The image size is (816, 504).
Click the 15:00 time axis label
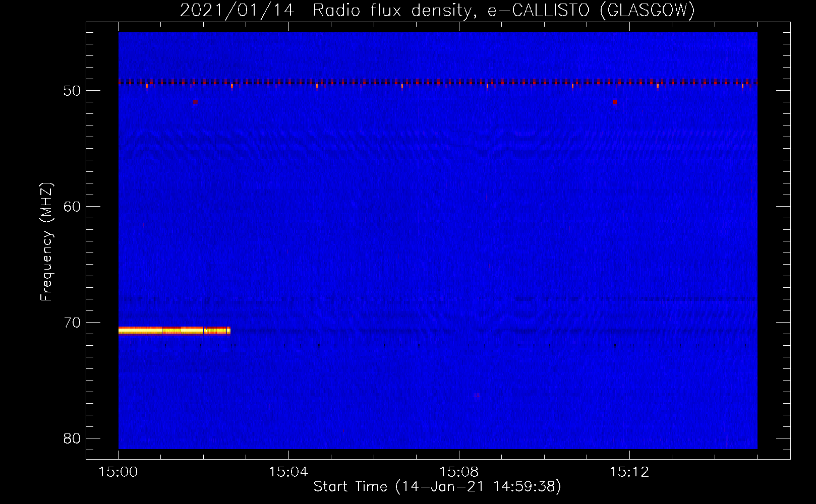(x=118, y=472)
